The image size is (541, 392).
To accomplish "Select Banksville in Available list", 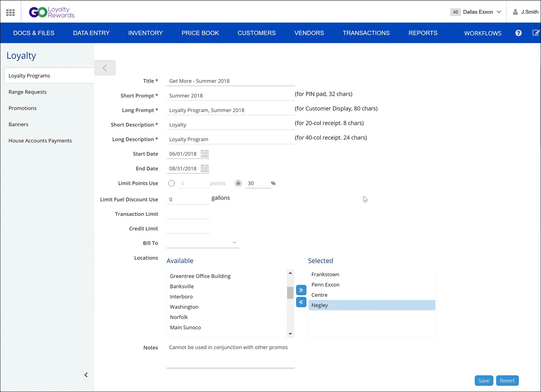I will point(227,286).
